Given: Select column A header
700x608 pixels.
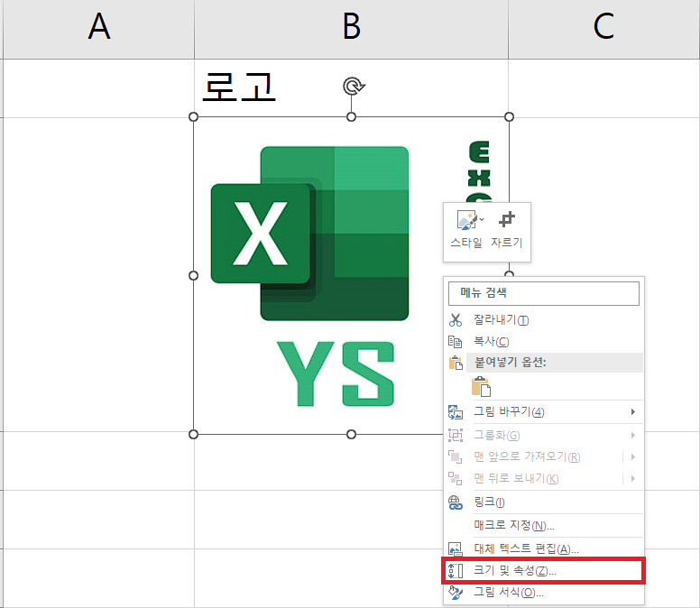Looking at the screenshot, I should pos(98,29).
